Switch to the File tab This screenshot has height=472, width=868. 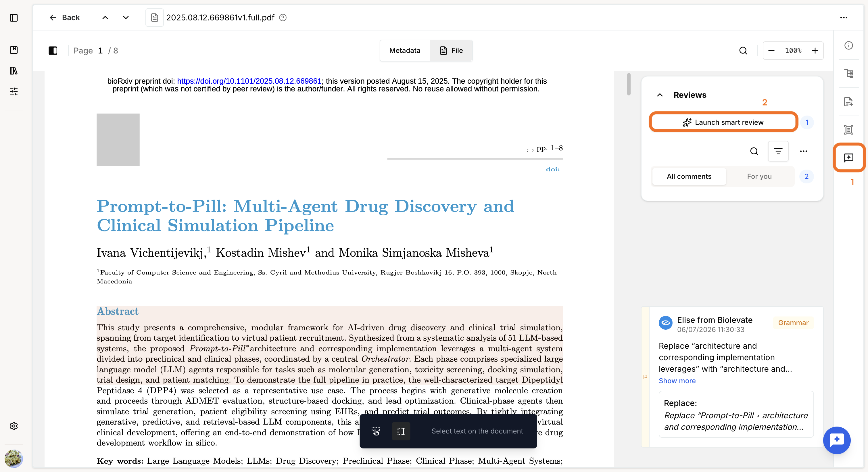coord(451,51)
